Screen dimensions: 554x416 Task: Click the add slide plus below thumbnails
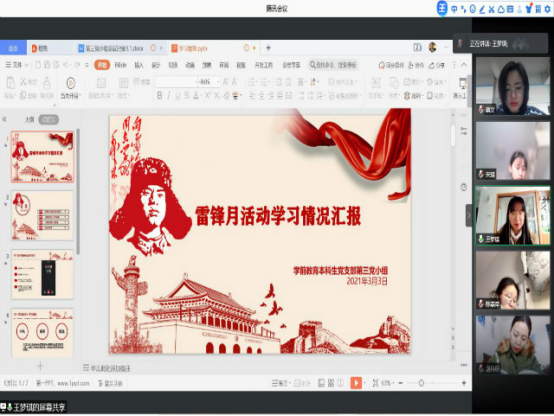[x=40, y=366]
